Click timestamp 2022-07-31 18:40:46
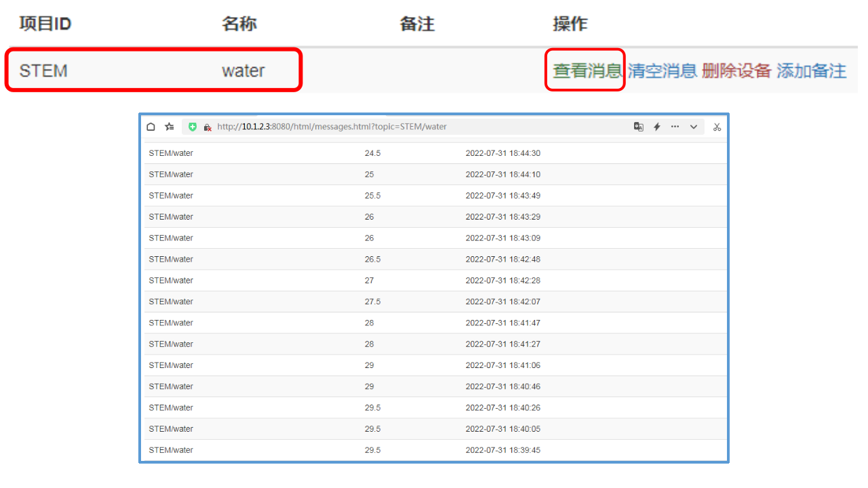The height and width of the screenshot is (488, 868). (x=502, y=387)
